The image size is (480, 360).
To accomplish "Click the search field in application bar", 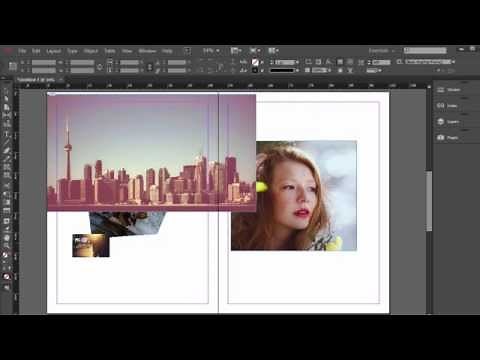I will coord(425,51).
